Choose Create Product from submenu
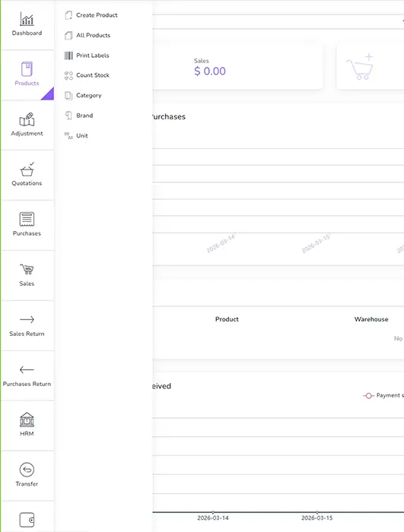Image resolution: width=404 pixels, height=532 pixels. 91,15
